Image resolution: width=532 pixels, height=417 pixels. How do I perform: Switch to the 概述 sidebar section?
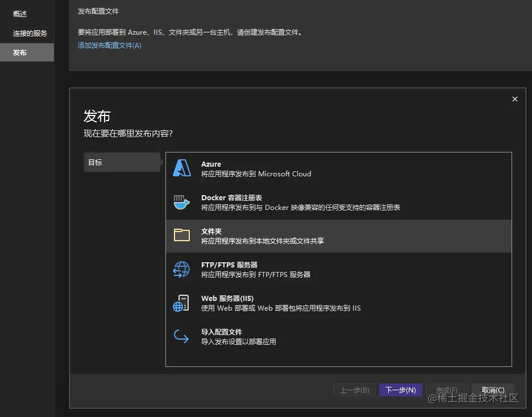20,14
